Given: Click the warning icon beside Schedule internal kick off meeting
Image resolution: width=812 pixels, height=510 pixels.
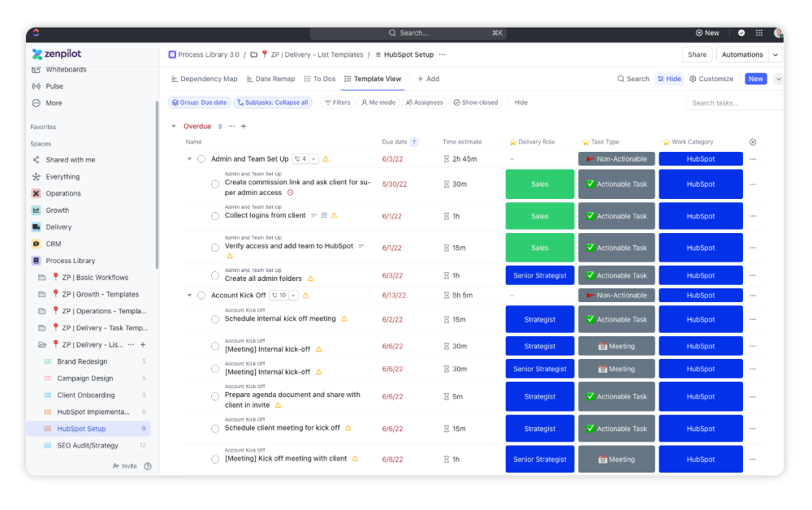Looking at the screenshot, I should pyautogui.click(x=344, y=319).
